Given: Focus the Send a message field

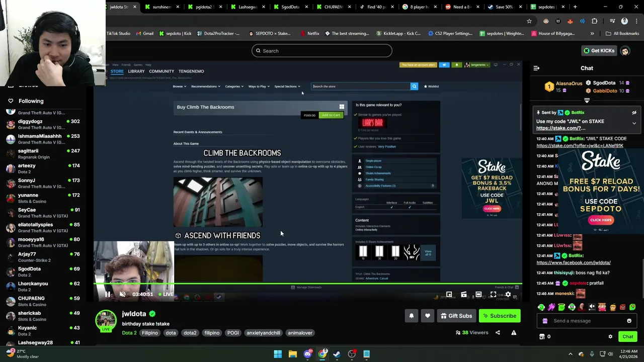Looking at the screenshot, I should pos(586,321).
